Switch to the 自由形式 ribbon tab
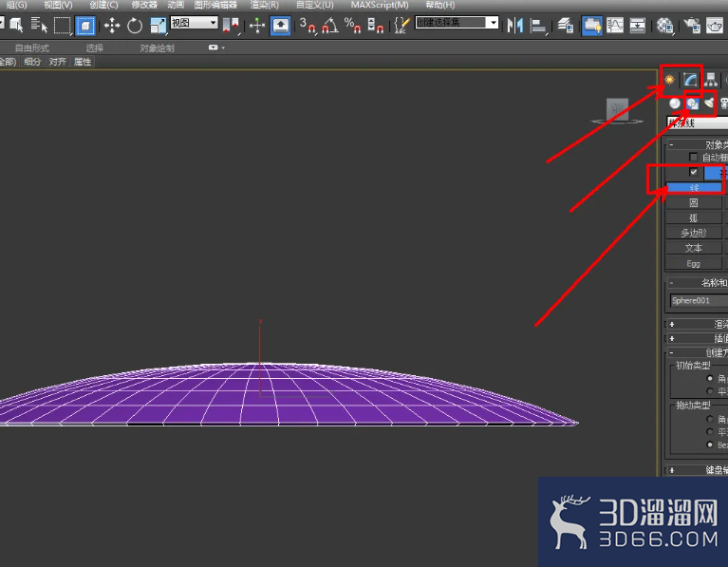Screen dimensions: 728x567 pyautogui.click(x=32, y=47)
